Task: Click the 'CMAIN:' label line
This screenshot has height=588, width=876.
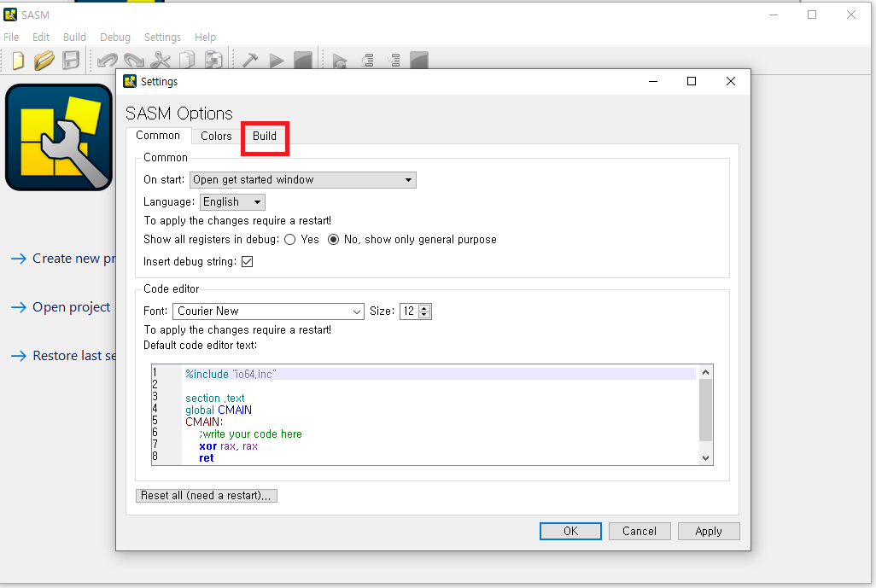Action: point(204,422)
